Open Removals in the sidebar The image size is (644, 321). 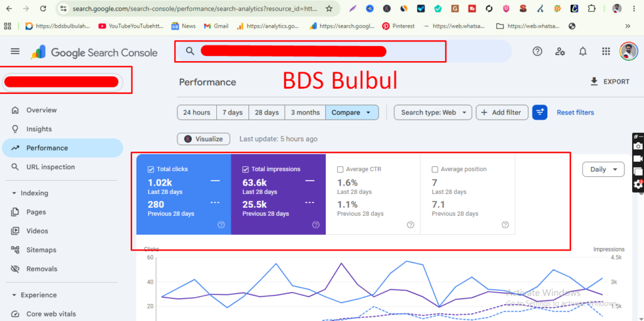click(62, 269)
